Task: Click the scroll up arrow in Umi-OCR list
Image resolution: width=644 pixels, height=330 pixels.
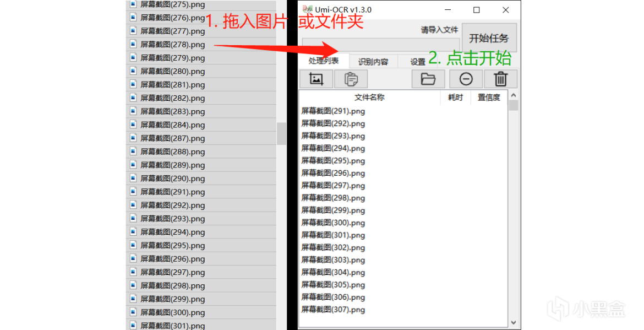Action: [514, 95]
